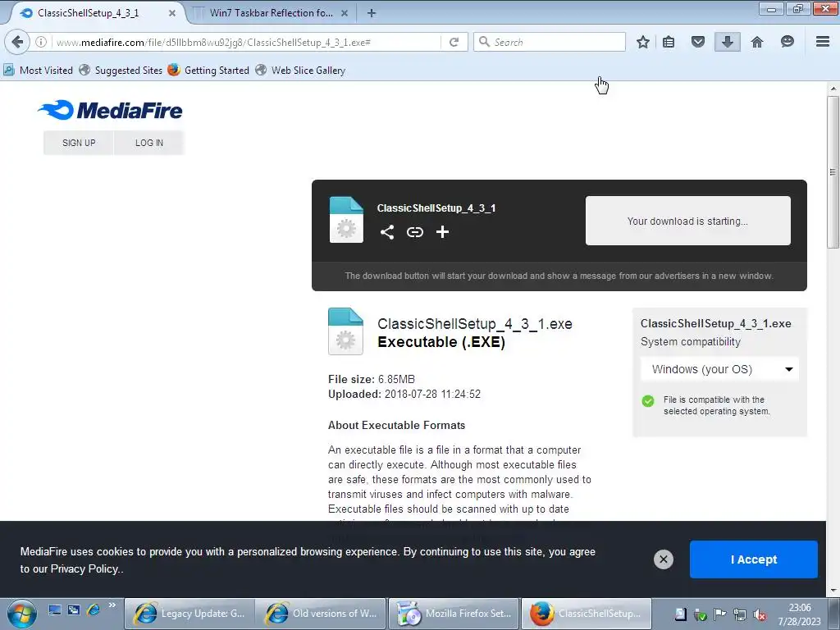
Task: Go back using the Firefox back arrow
Action: coord(17,42)
